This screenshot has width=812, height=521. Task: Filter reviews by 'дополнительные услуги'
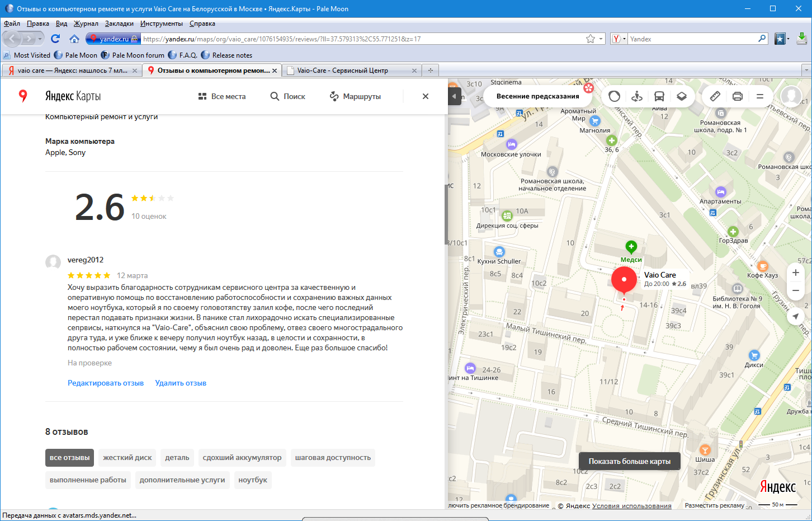coord(182,480)
